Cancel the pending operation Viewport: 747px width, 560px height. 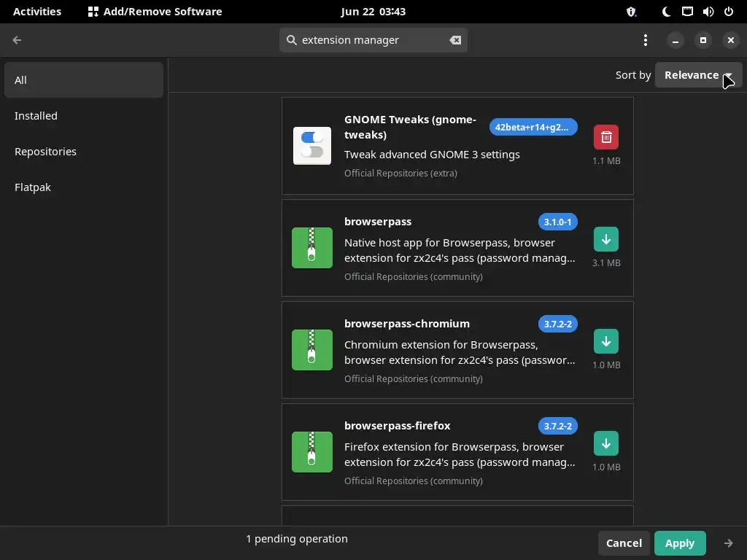click(624, 542)
